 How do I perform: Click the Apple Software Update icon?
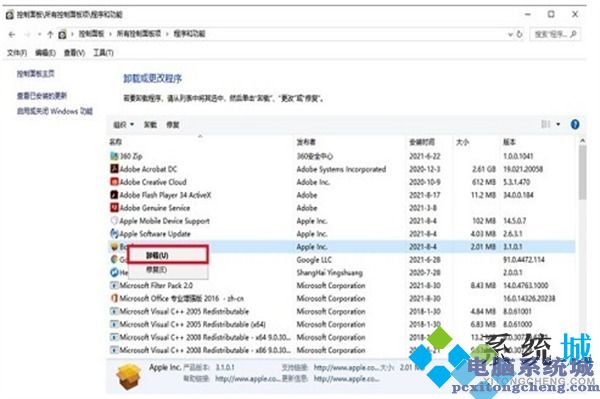click(x=114, y=233)
